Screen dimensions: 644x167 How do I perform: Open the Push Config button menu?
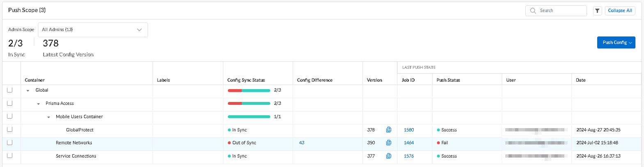click(616, 43)
